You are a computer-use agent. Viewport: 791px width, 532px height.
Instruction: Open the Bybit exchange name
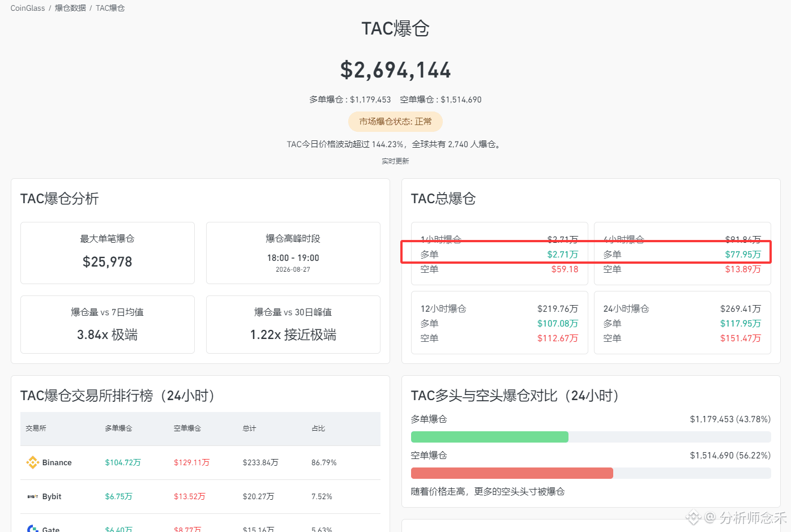tap(52, 496)
